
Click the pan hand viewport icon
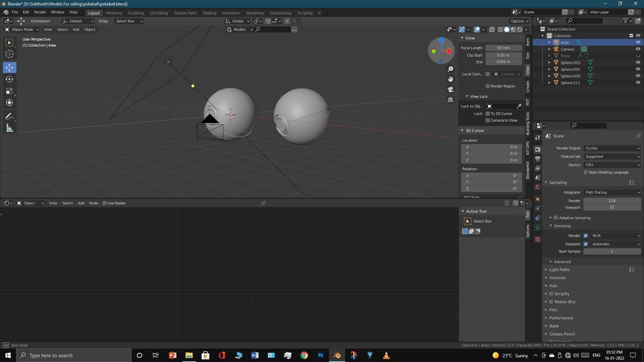pyautogui.click(x=450, y=79)
